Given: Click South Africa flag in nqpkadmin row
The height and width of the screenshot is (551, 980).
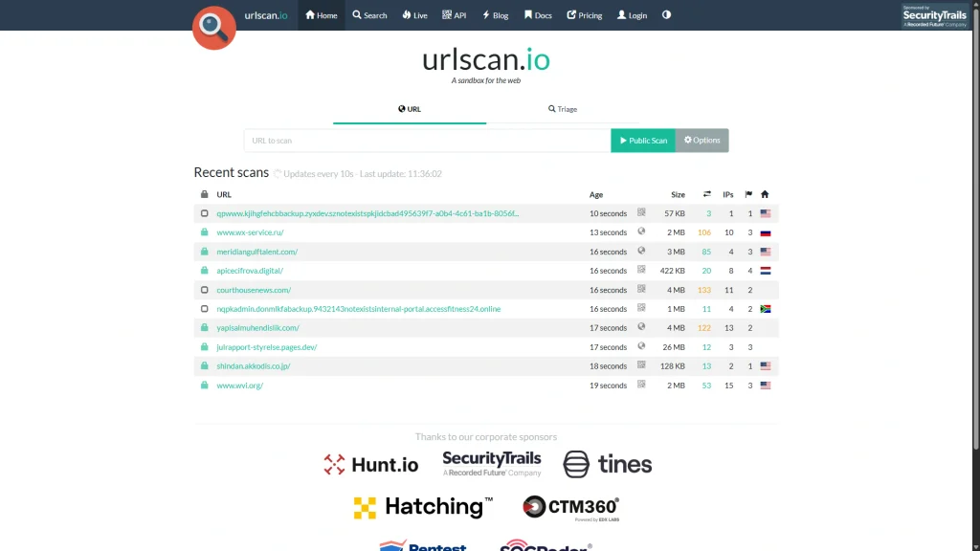Looking at the screenshot, I should click(766, 309).
